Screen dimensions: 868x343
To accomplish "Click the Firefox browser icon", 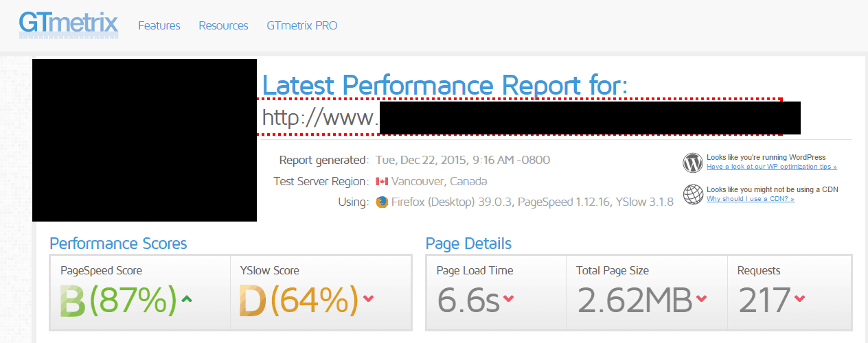I will point(382,202).
